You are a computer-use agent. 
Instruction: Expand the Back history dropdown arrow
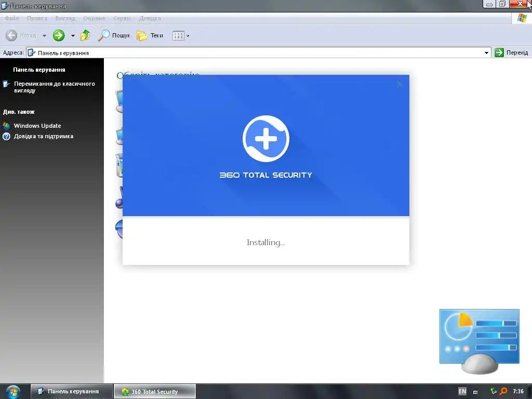point(44,36)
